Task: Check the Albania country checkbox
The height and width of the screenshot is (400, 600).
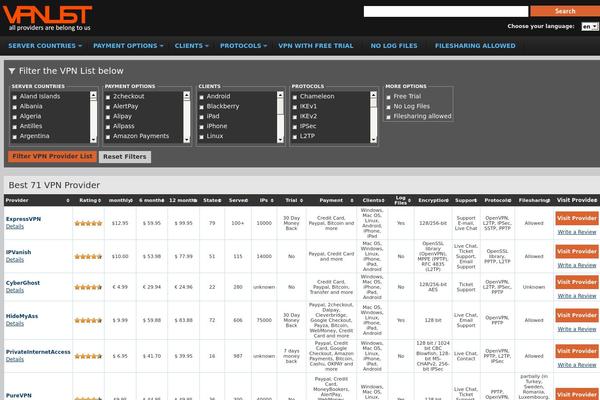Action: coord(15,107)
